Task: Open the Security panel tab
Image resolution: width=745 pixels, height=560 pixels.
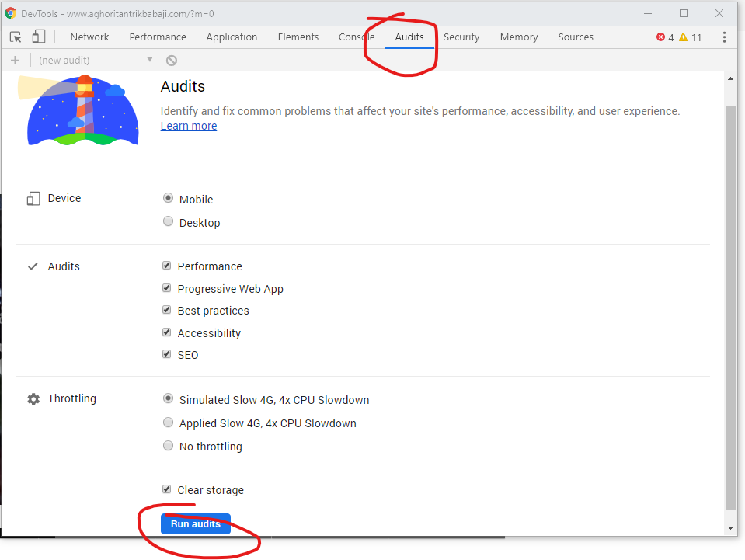Action: pos(461,37)
